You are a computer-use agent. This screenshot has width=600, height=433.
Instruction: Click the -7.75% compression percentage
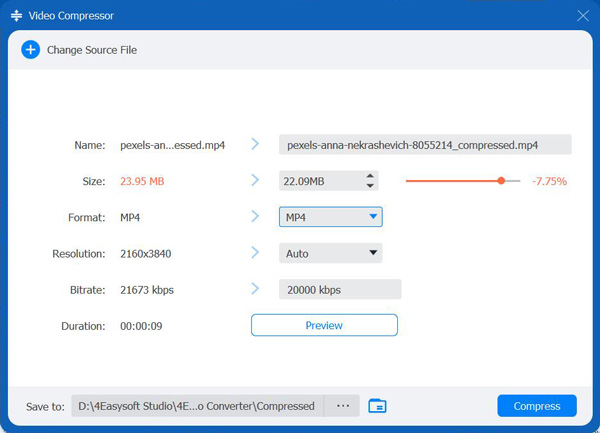549,181
